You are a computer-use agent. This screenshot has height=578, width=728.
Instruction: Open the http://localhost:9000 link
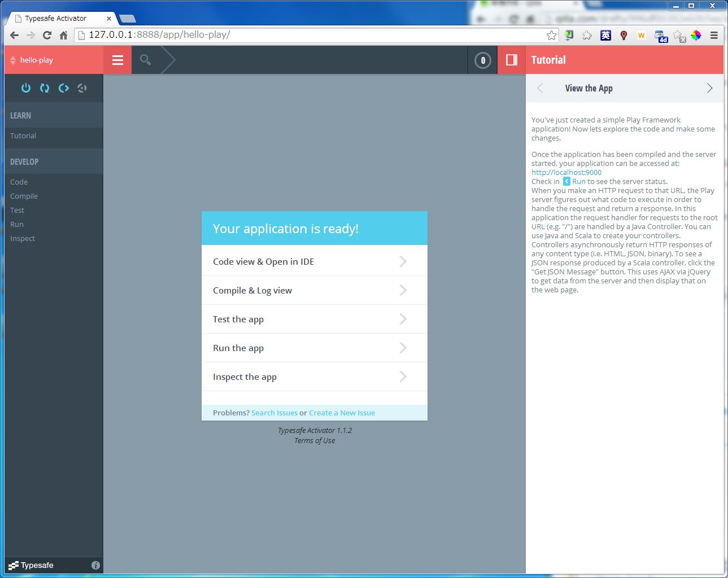click(566, 172)
